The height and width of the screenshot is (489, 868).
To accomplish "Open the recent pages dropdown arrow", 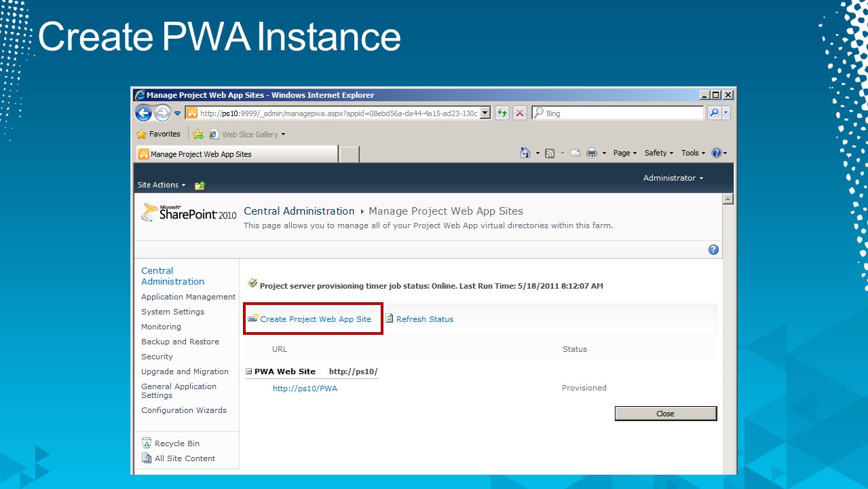I will (x=178, y=113).
